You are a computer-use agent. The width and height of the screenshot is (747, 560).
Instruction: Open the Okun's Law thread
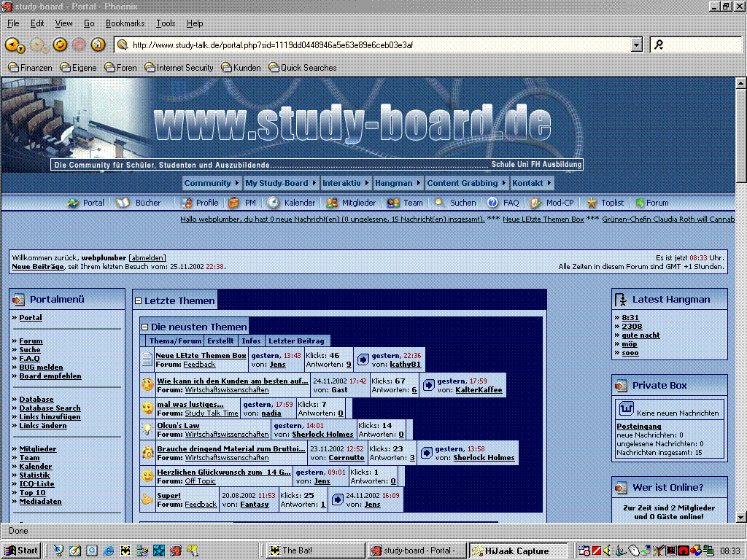pos(178,425)
